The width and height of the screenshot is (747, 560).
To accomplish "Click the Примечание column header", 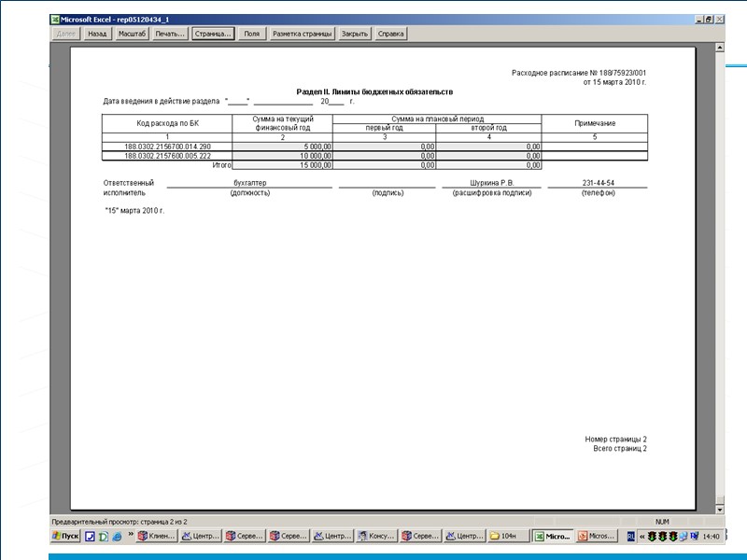I will tap(595, 123).
